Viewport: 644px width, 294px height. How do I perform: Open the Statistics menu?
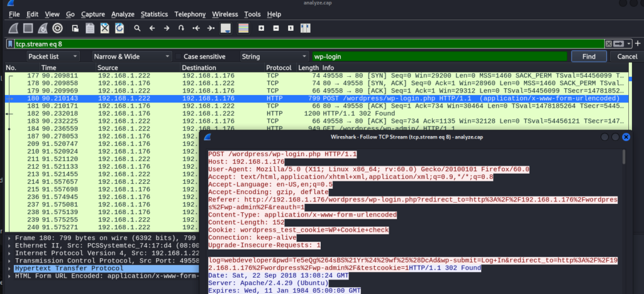click(x=154, y=14)
